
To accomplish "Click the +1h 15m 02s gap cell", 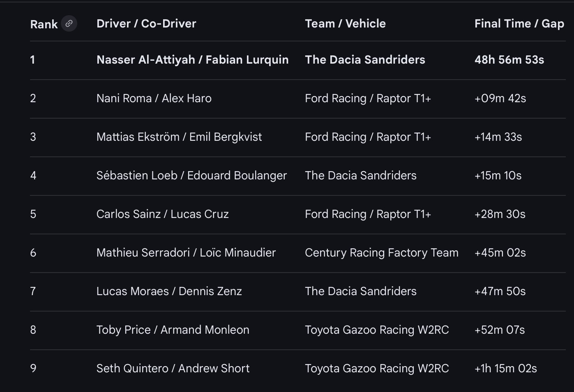I will pos(505,368).
